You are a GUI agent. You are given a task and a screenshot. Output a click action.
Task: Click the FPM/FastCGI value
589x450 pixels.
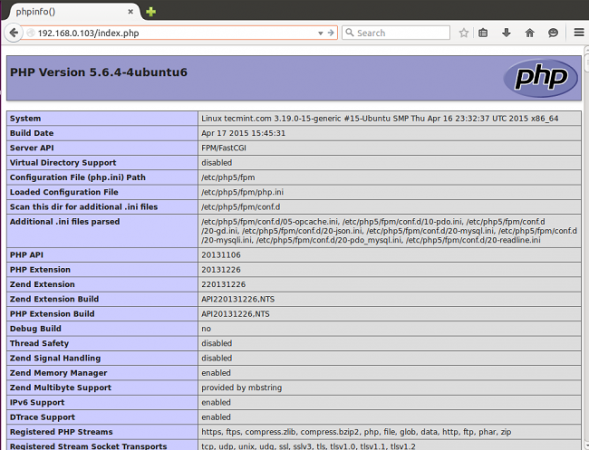tap(224, 148)
